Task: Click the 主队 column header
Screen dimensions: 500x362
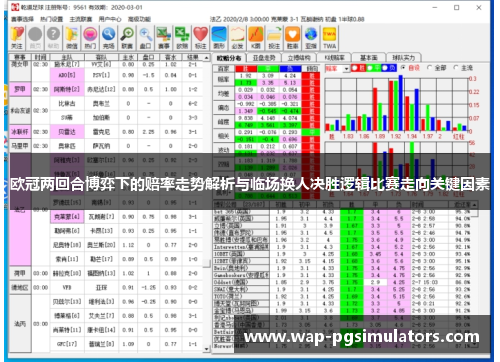Action: (67, 57)
